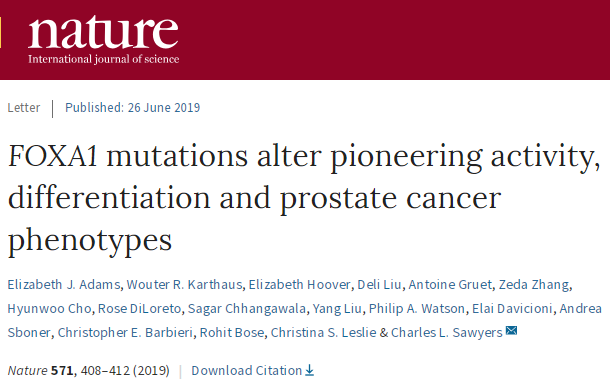
Task: Select Sagar Chhangawala author link
Action: (247, 309)
